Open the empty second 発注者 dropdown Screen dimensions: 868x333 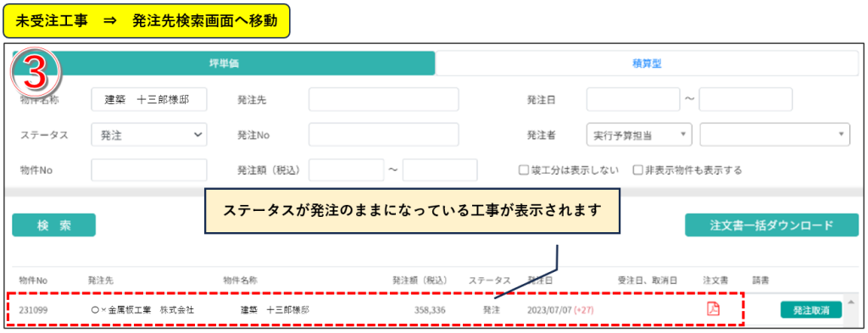pos(775,135)
